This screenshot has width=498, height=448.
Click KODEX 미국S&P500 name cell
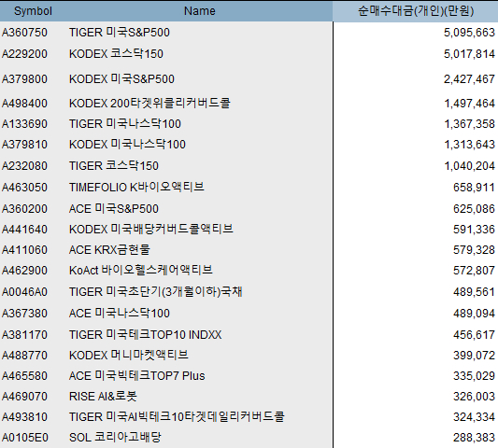[x=121, y=79]
